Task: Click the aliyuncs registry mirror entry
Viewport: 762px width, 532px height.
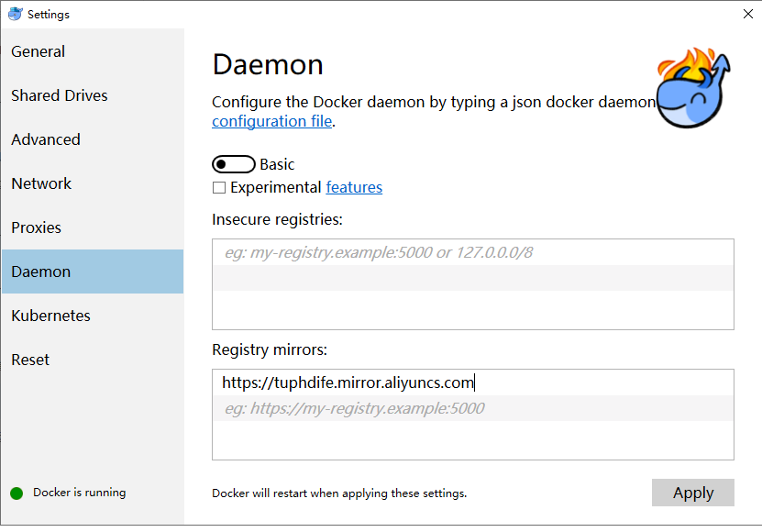Action: [348, 382]
